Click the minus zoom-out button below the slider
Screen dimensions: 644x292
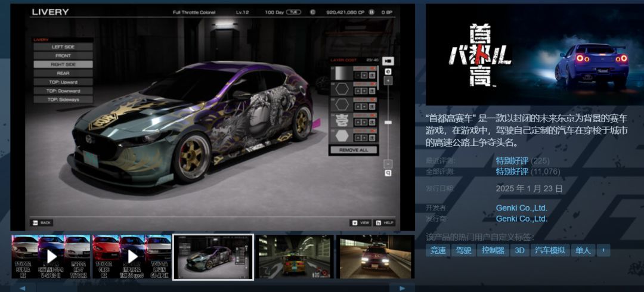[x=388, y=163]
